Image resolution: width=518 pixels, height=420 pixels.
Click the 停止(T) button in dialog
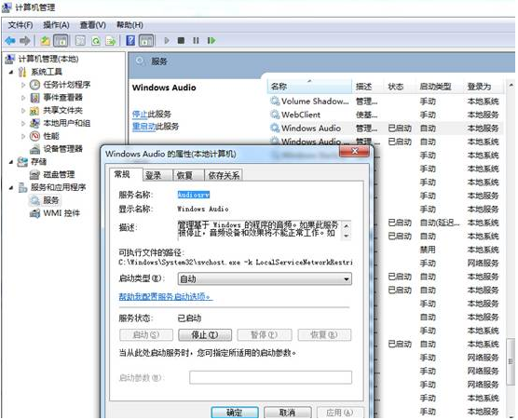205,335
